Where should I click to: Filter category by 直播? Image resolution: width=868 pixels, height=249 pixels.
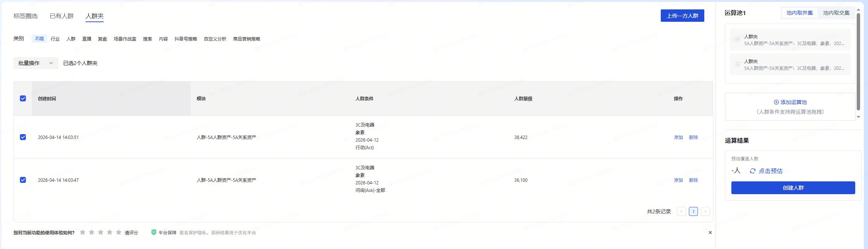pos(87,39)
